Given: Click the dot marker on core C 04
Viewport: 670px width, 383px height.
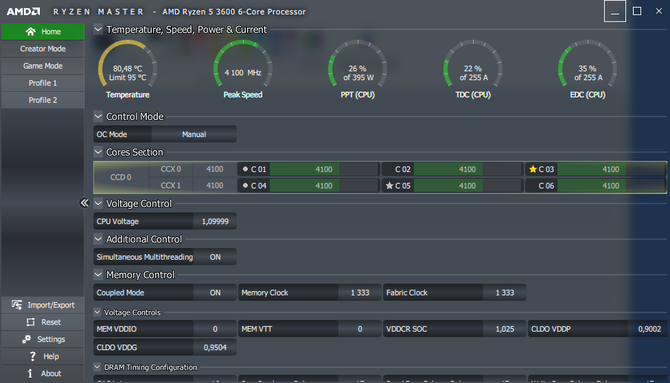Looking at the screenshot, I should coord(245,186).
